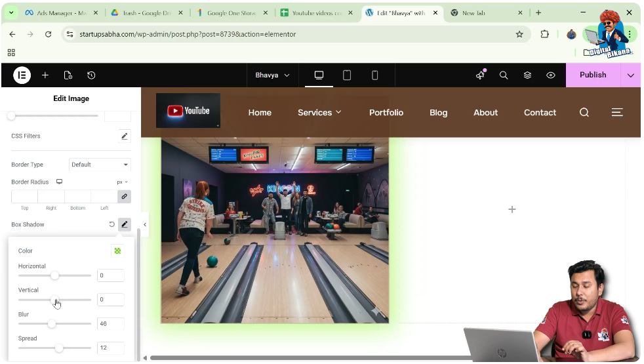
Task: Open the Finder search icon in top bar
Action: coord(504,75)
